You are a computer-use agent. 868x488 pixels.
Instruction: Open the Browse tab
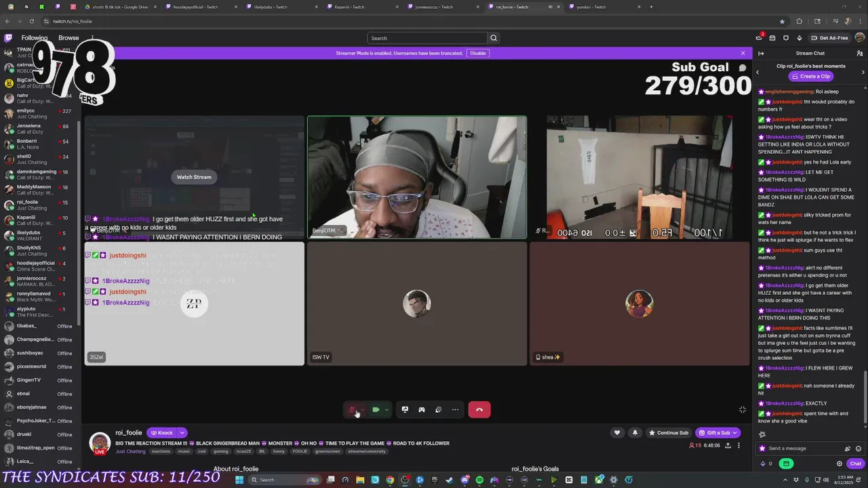pos(68,38)
